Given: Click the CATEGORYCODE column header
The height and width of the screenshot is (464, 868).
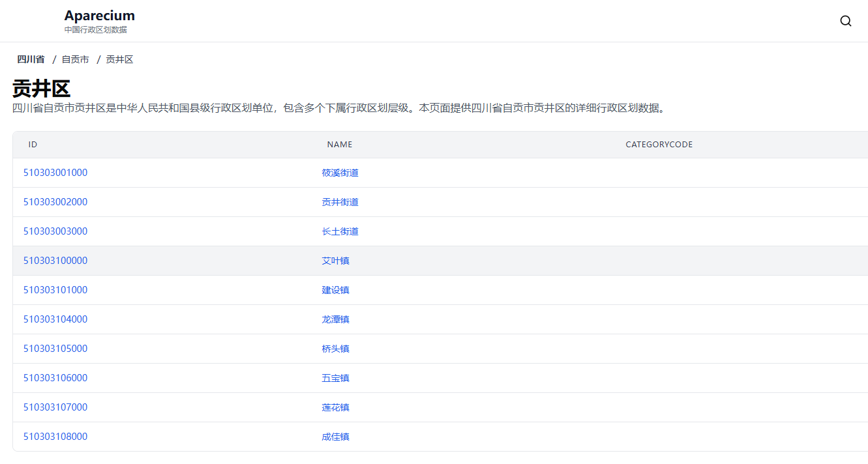Looking at the screenshot, I should [x=659, y=145].
